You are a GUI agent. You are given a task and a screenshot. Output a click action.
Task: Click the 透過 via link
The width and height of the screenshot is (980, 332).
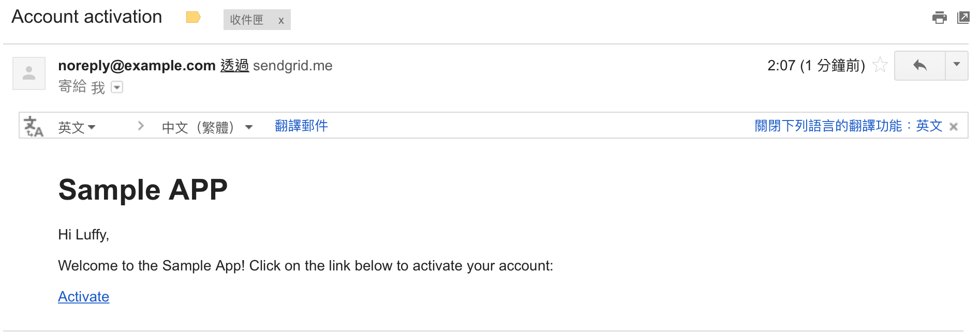point(234,66)
